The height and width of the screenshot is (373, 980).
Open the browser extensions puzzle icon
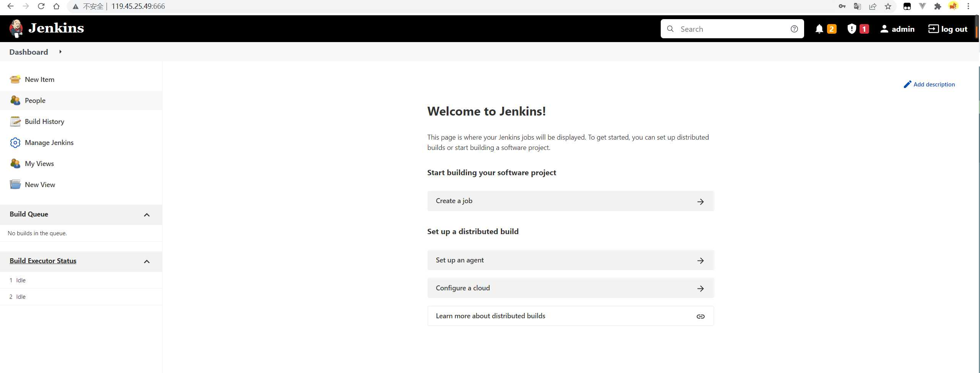coord(938,6)
